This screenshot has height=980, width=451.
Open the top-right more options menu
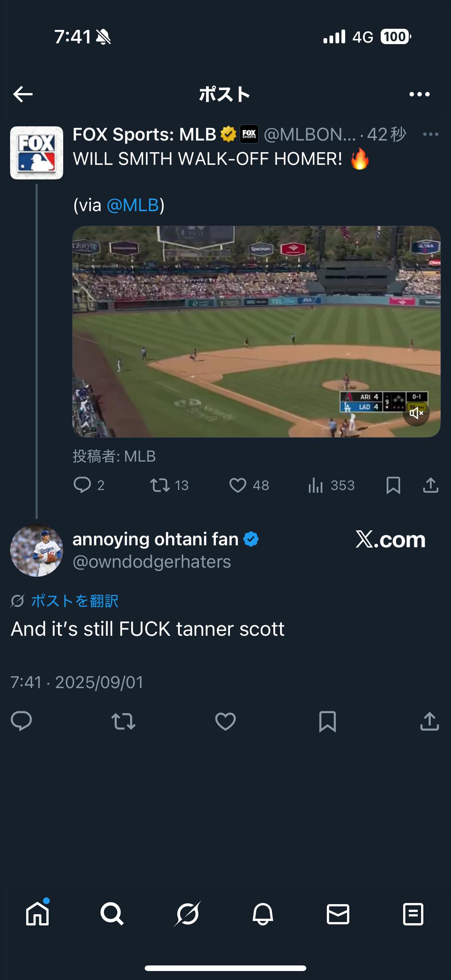(420, 94)
